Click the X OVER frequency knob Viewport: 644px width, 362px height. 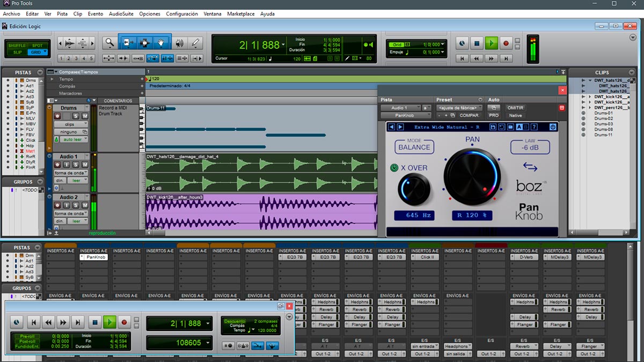pyautogui.click(x=414, y=189)
